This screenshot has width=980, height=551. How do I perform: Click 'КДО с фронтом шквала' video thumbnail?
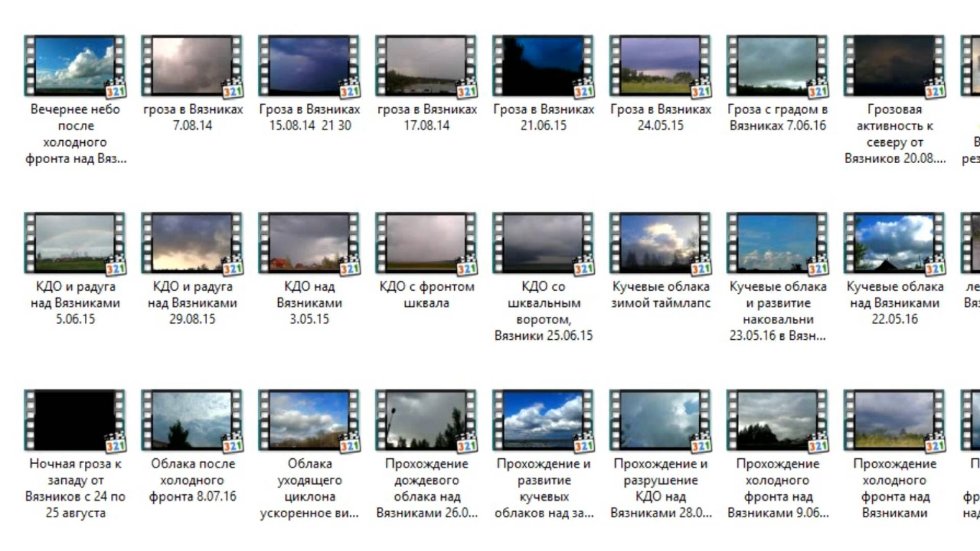426,243
